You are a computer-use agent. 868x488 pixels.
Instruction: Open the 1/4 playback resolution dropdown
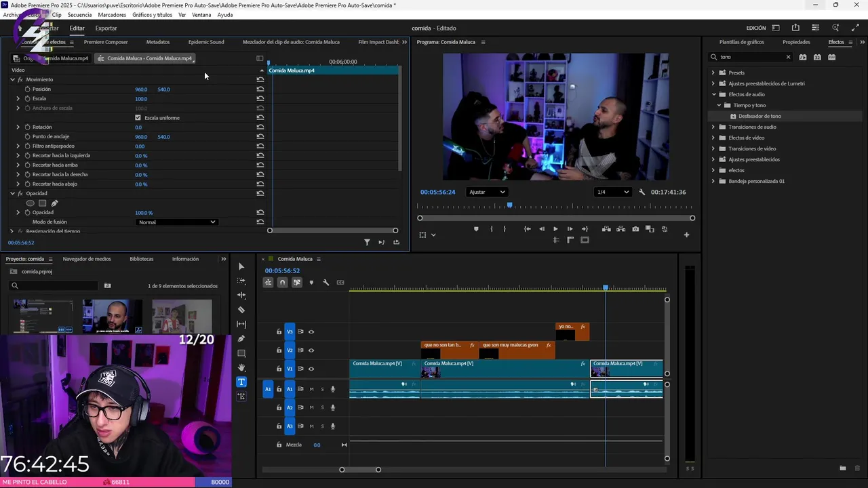[x=612, y=192]
